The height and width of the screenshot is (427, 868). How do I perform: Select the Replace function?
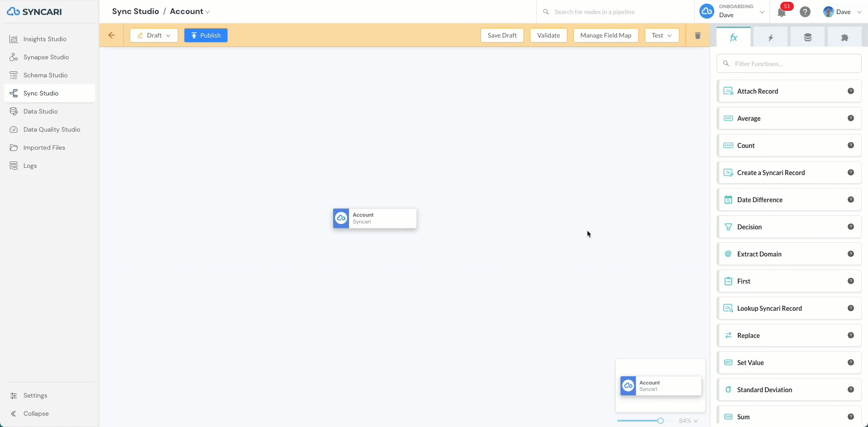coord(789,336)
